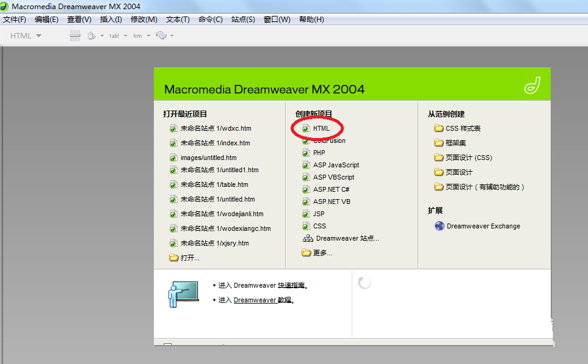This screenshot has width=588, height=364.
Task: Click the PHP document icon
Action: [x=307, y=153]
